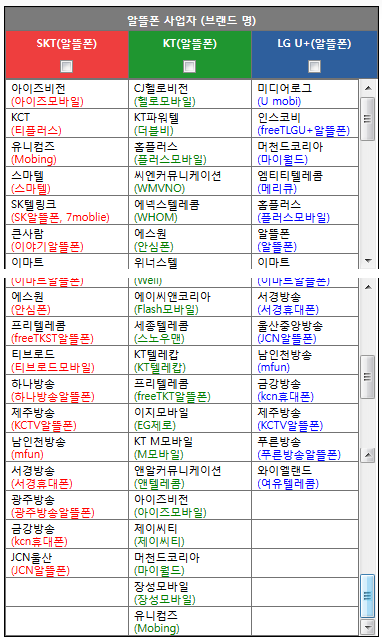Check the SKT(알뜰폰) checkbox
The image size is (382, 641).
[67, 66]
